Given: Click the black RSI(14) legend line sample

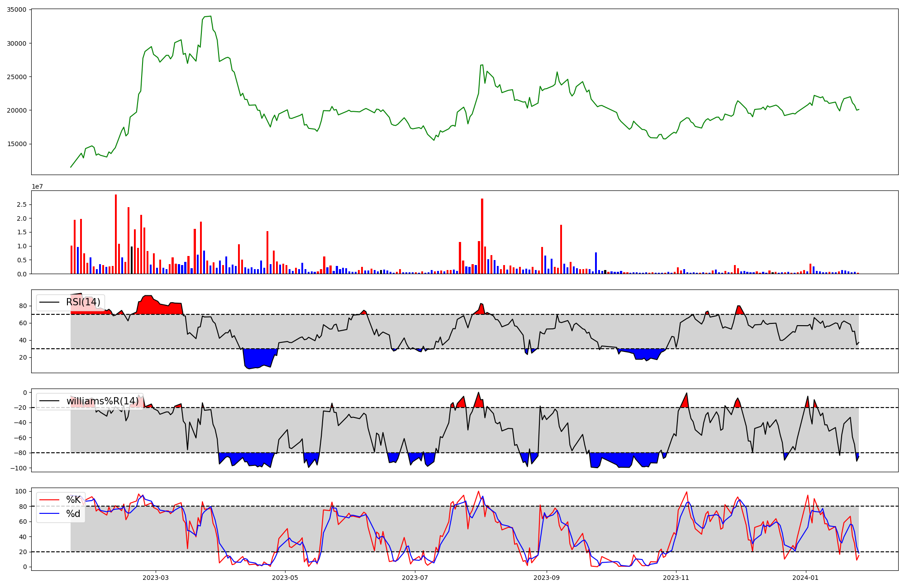Looking at the screenshot, I should coord(49,302).
